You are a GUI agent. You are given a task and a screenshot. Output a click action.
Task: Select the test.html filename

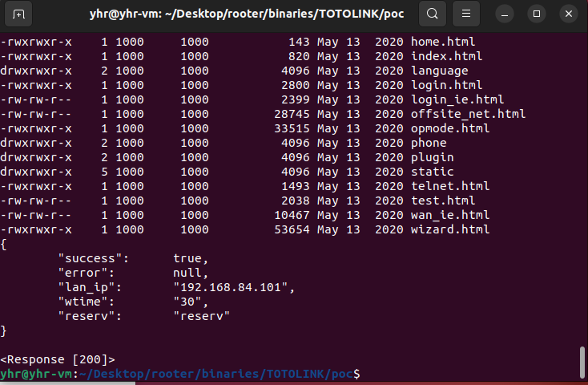[x=443, y=201]
